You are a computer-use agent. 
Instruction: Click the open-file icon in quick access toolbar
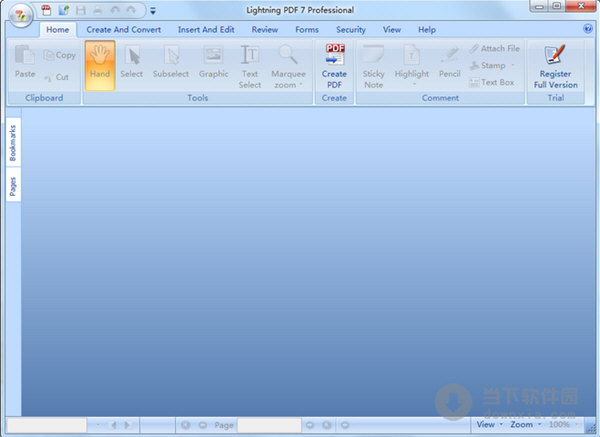64,10
